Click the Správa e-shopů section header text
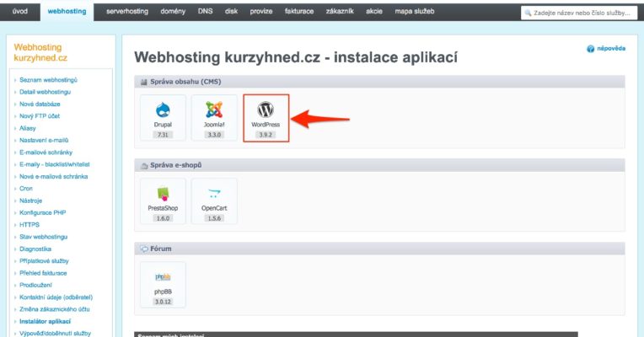 point(176,165)
